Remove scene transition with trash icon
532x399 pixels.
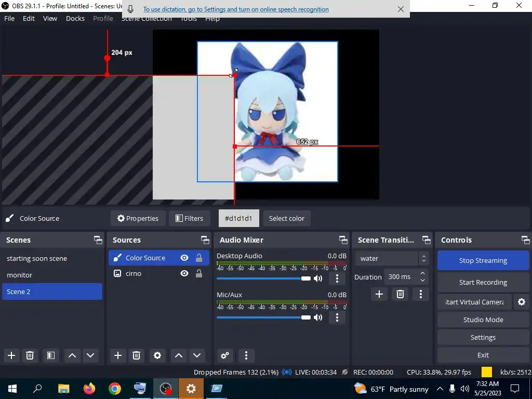(400, 294)
